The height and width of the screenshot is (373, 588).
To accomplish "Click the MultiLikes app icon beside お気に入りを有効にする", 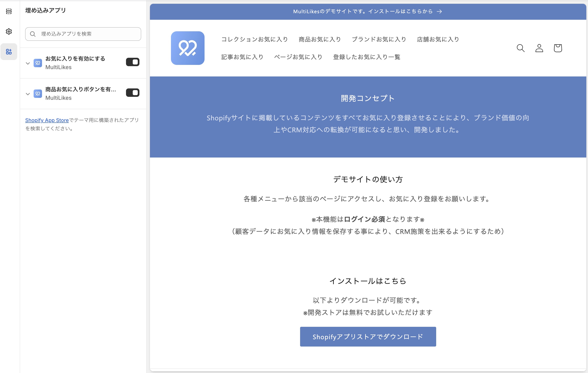I will (38, 63).
